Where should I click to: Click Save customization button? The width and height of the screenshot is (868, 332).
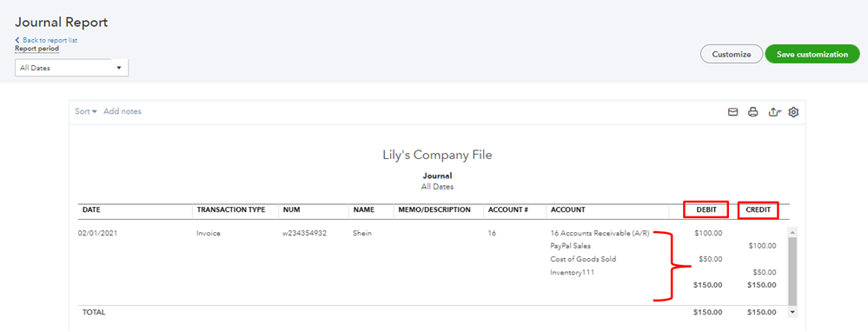coord(812,54)
